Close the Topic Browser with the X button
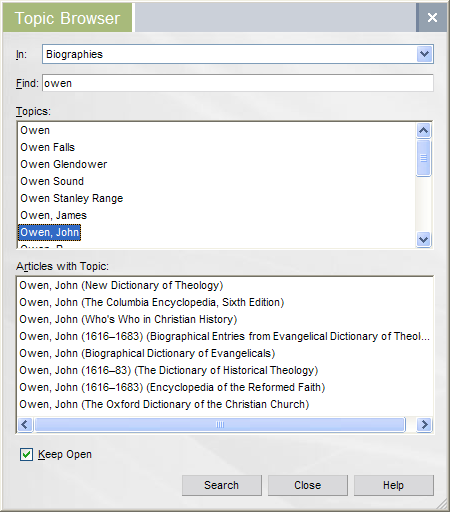450x512 pixels. click(432, 17)
